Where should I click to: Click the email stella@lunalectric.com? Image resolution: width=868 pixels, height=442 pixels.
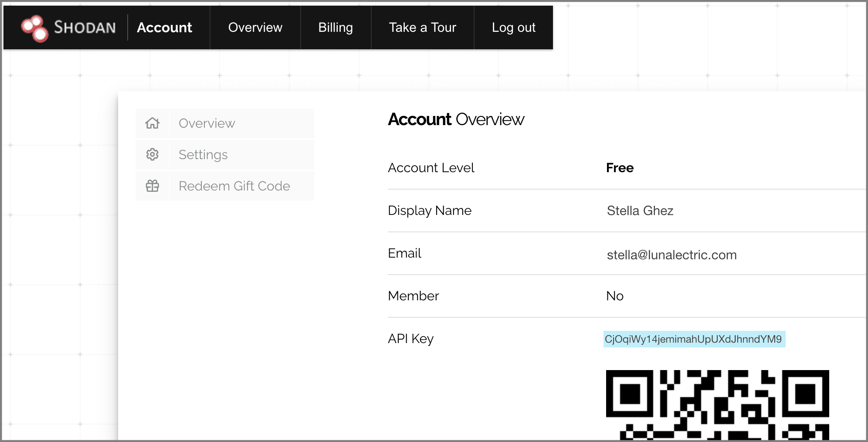672,255
